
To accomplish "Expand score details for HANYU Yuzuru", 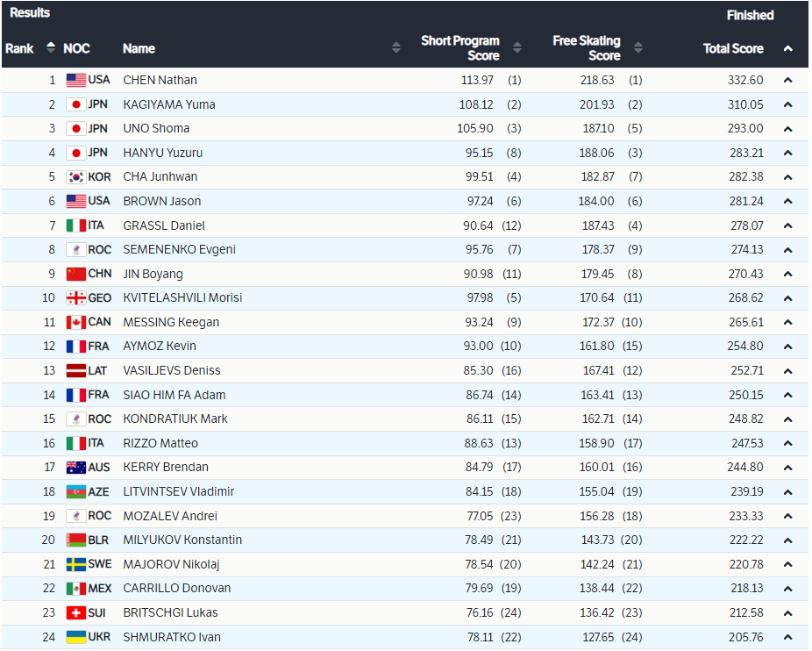I will (x=787, y=153).
